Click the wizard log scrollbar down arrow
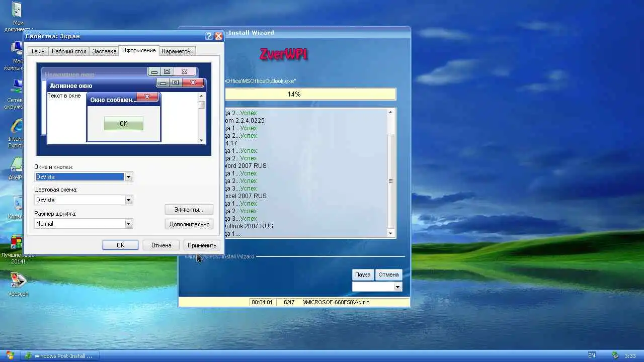The image size is (644, 362). tap(390, 234)
